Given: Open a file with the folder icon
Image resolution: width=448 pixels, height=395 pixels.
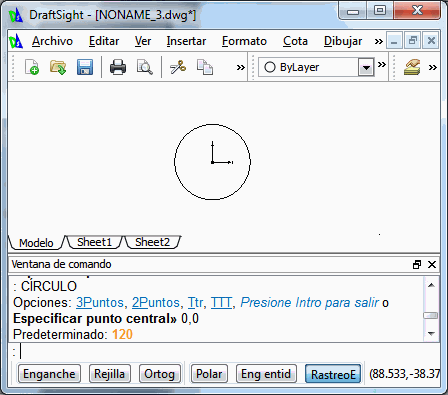Looking at the screenshot, I should point(58,67).
